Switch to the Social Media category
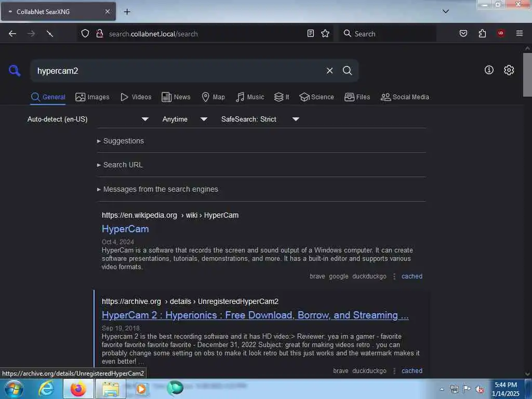Viewport: 532px width, 399px height. (x=405, y=97)
